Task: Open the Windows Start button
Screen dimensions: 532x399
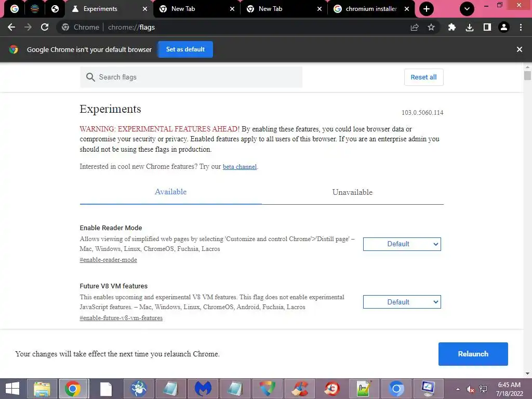Action: coord(12,389)
